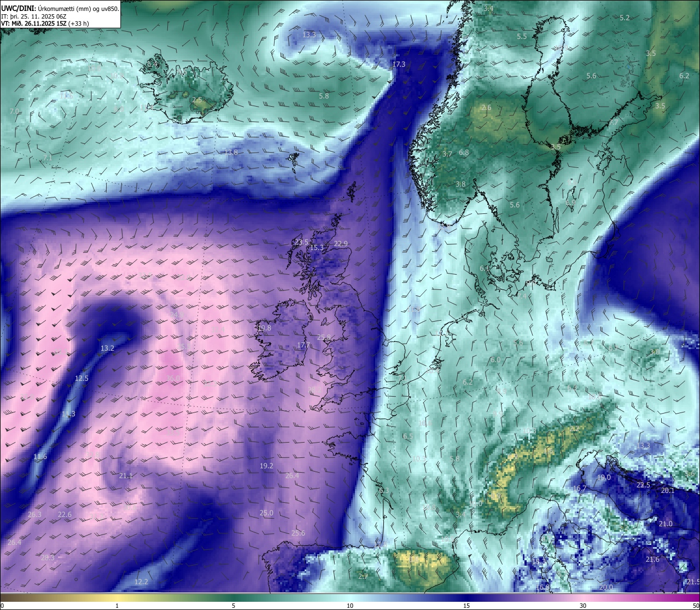Click the 7.0 value at far left

point(14,111)
